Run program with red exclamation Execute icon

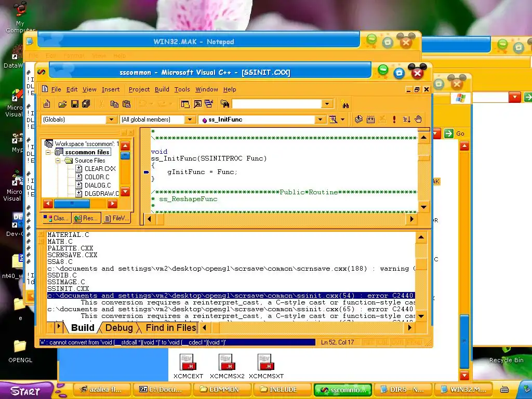[394, 119]
